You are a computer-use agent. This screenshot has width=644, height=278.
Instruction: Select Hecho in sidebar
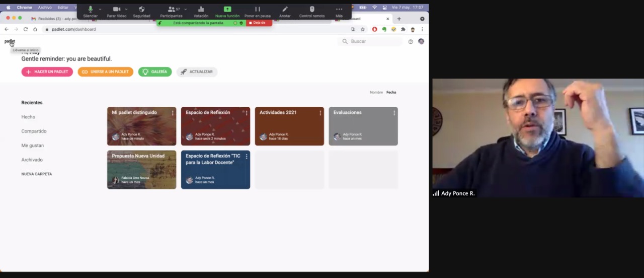[28, 117]
